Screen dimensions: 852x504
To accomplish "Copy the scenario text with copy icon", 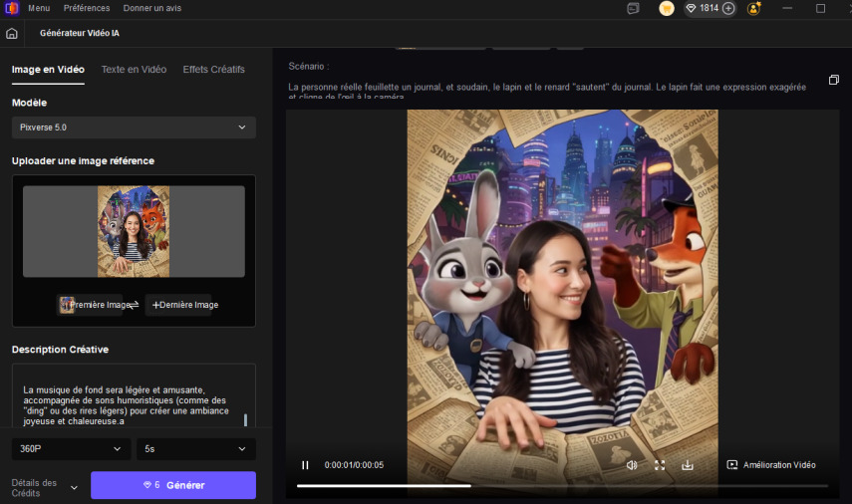I will pos(833,80).
